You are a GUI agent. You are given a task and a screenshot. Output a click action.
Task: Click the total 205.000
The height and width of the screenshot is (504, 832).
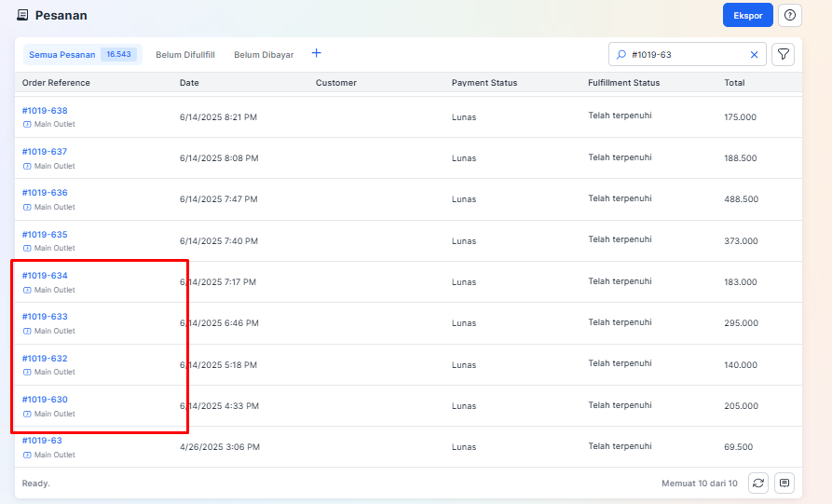point(741,406)
